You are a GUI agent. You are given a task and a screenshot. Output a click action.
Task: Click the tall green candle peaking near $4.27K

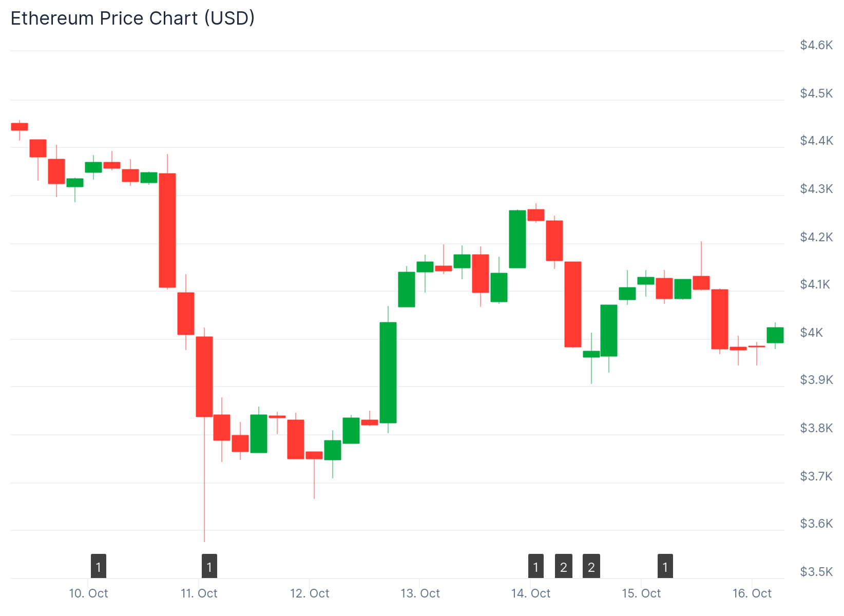(517, 239)
